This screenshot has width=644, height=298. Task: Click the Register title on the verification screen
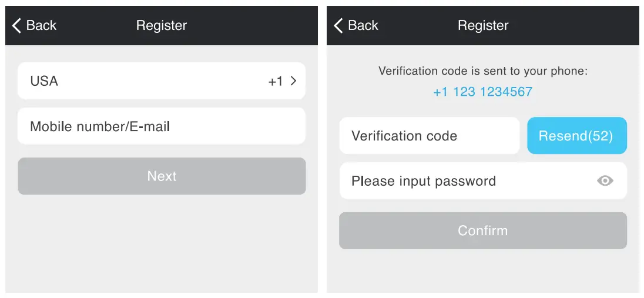click(483, 25)
